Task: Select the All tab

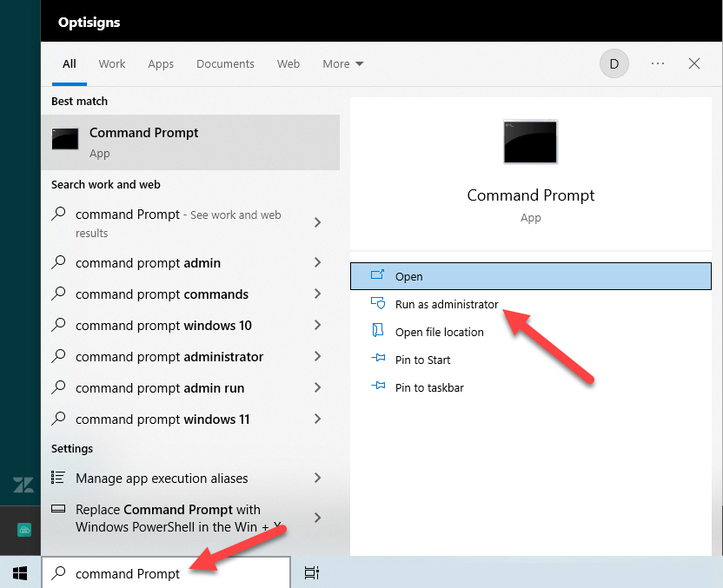Action: [x=70, y=63]
